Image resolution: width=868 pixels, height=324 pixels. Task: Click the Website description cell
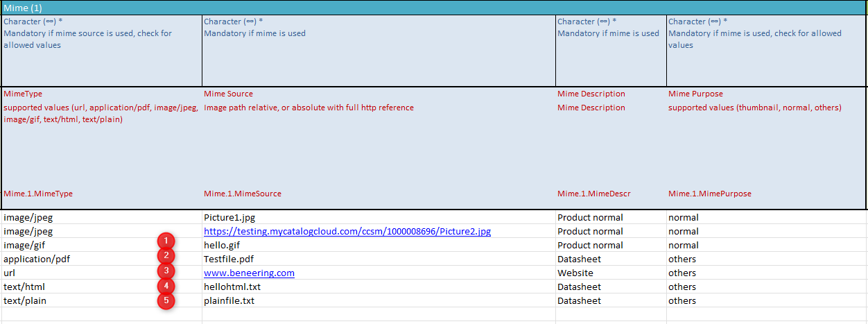[575, 273]
